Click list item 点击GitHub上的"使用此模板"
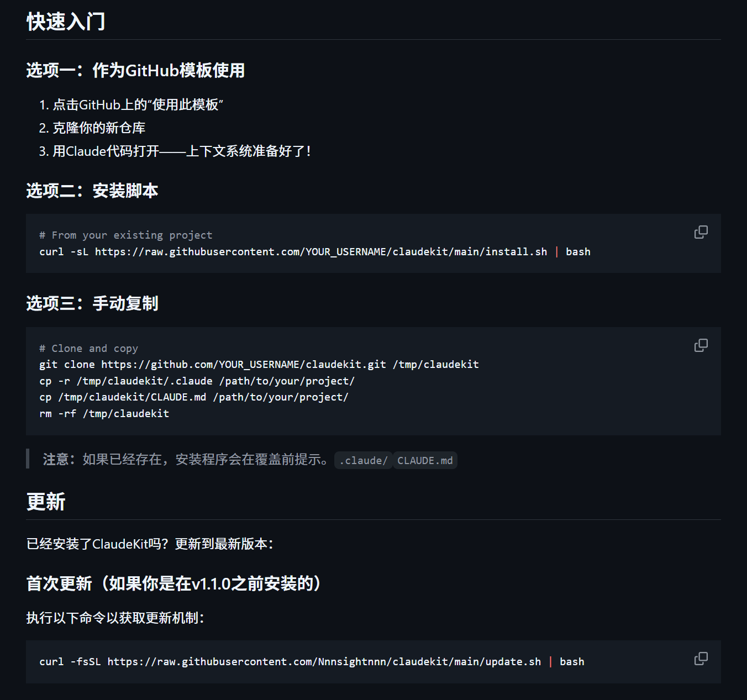 point(138,104)
